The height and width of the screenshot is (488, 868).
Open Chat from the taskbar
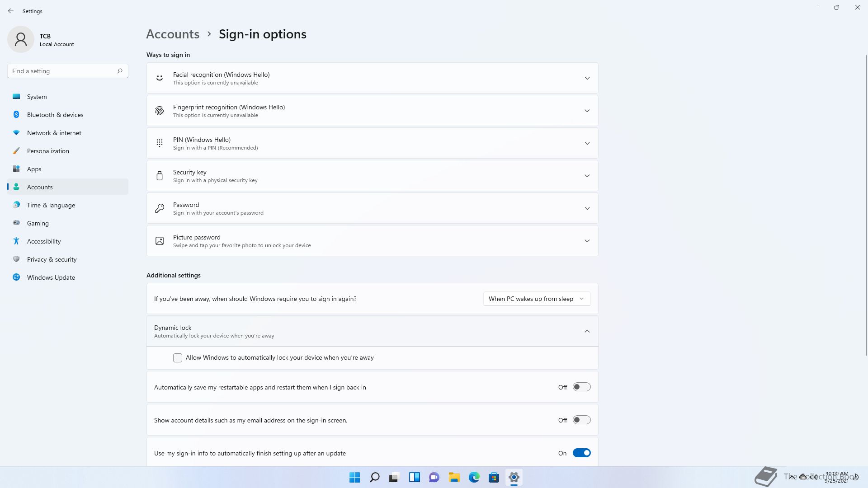[434, 477]
